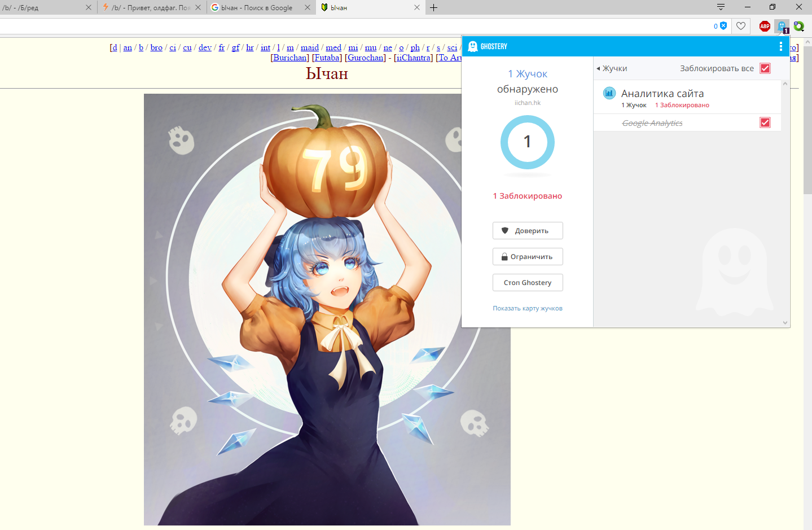Open the /sci/ board link

[x=452, y=47]
